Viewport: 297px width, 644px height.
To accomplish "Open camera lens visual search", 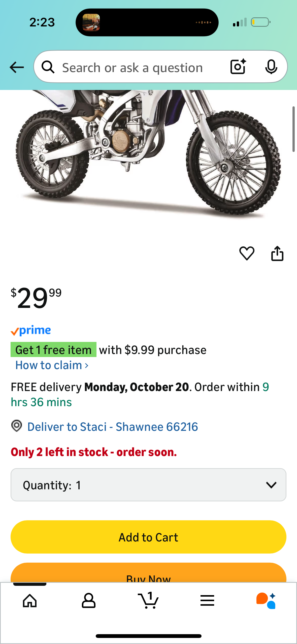I will [238, 67].
